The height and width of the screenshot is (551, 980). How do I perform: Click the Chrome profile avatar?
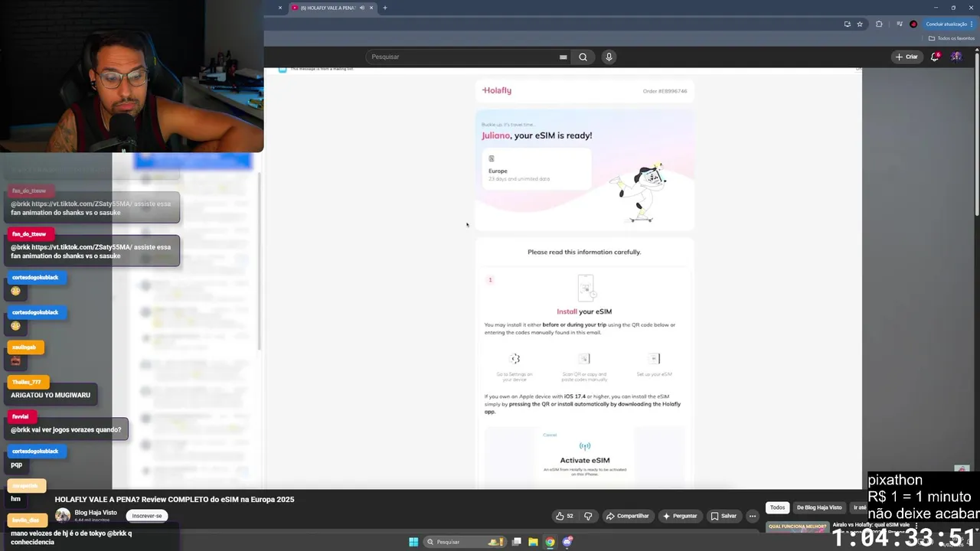pyautogui.click(x=913, y=24)
